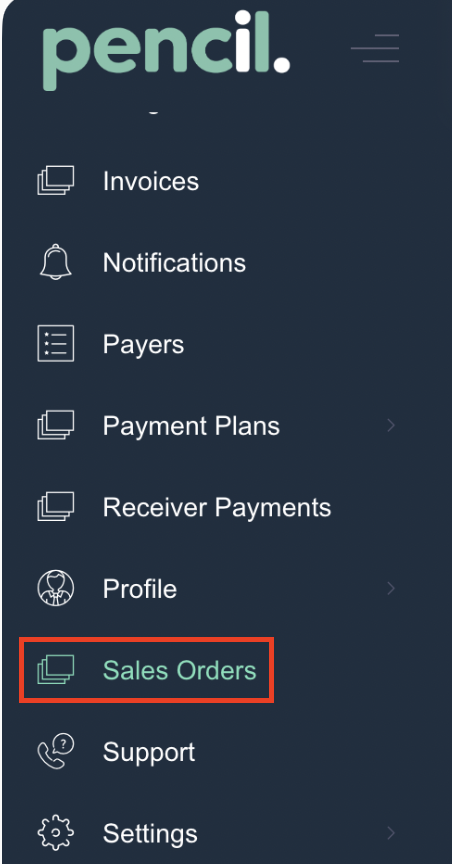Expand the Payment Plans chevron arrow

click(391, 425)
